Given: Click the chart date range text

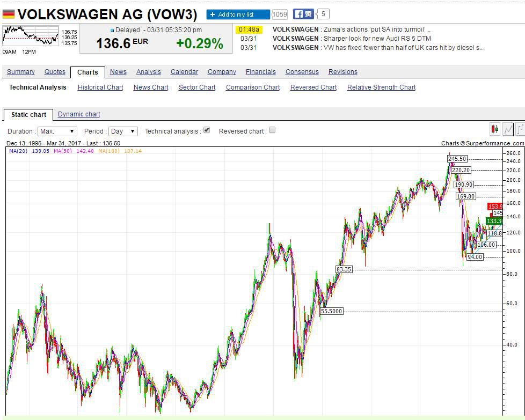Looking at the screenshot, I should [63, 143].
